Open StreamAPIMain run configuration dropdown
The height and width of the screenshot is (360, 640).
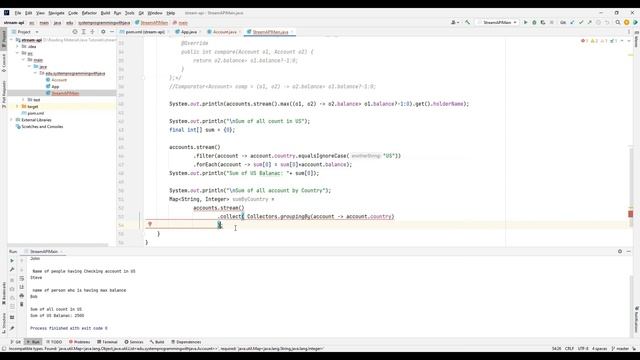pos(498,22)
